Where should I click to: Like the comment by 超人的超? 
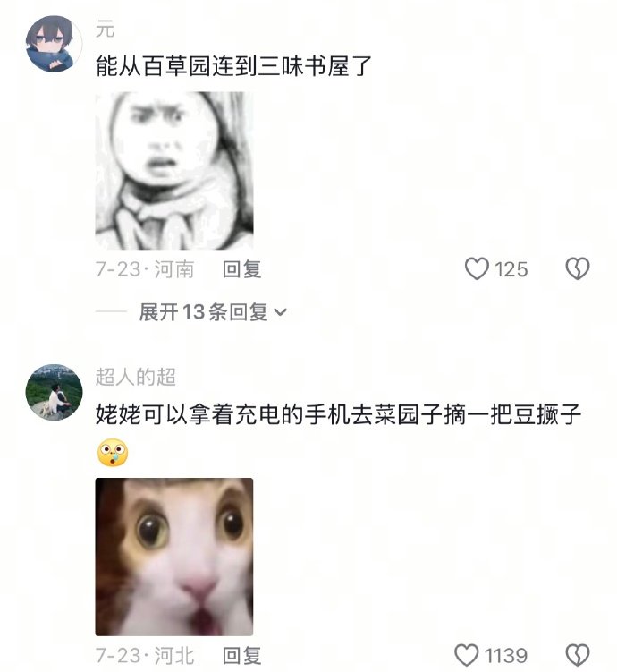pos(466,655)
